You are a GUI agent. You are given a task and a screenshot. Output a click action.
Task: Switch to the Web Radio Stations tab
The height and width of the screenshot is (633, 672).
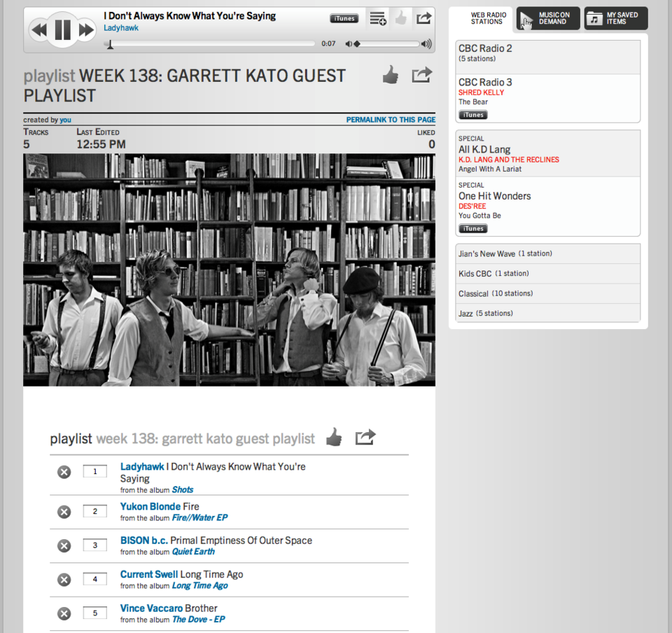[480, 18]
